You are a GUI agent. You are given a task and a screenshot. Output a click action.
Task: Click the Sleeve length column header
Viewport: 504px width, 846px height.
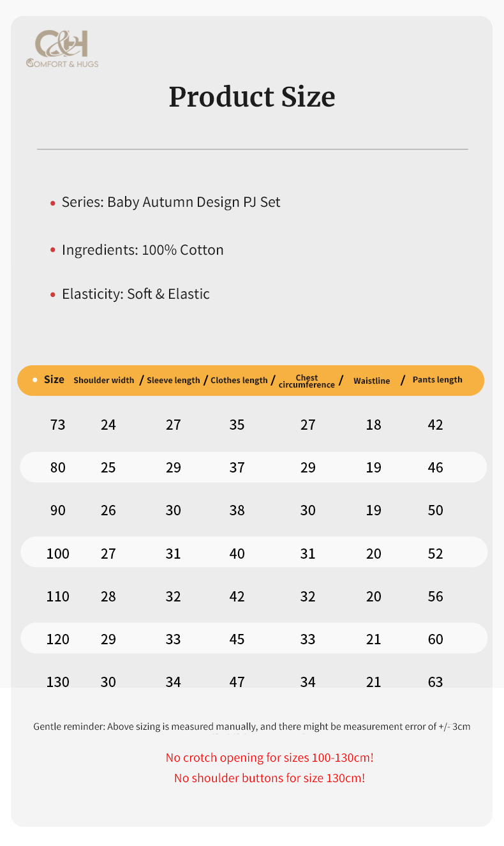click(x=174, y=380)
